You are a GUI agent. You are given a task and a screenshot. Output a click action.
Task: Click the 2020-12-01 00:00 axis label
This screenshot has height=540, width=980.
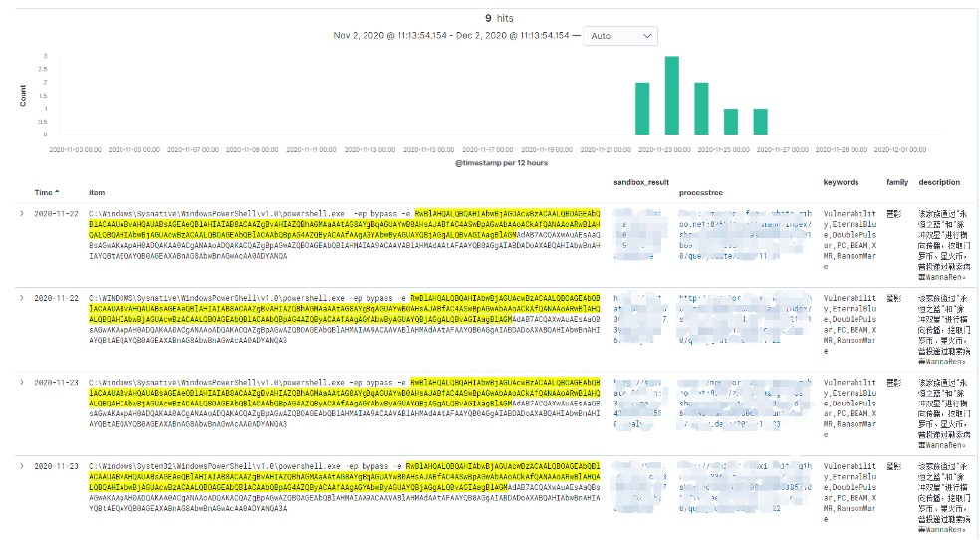pos(900,150)
